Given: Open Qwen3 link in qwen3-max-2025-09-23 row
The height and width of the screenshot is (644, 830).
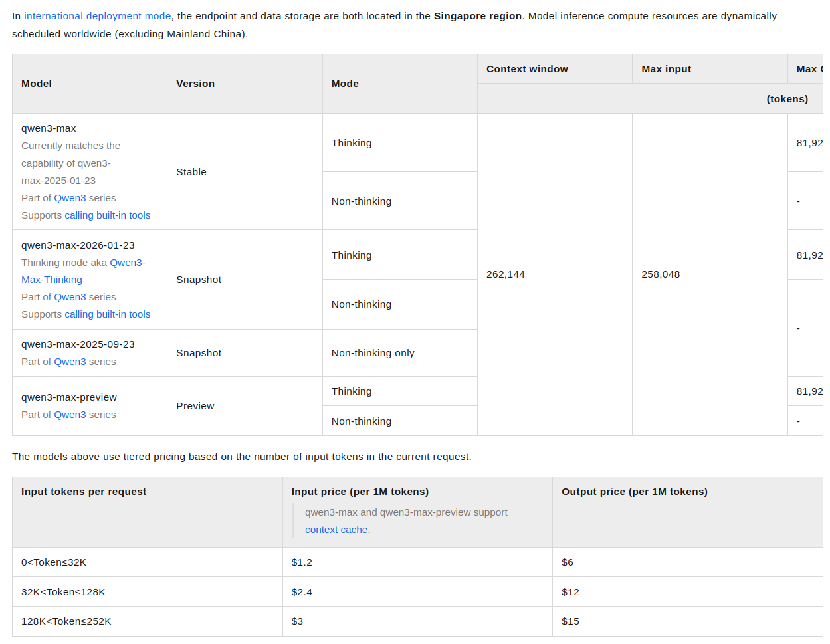Looking at the screenshot, I should [70, 362].
